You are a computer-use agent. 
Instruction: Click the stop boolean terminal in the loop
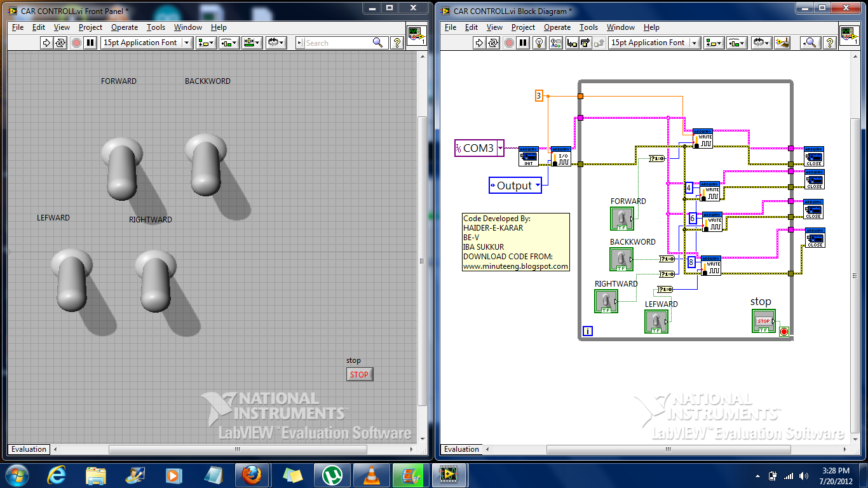(x=763, y=321)
